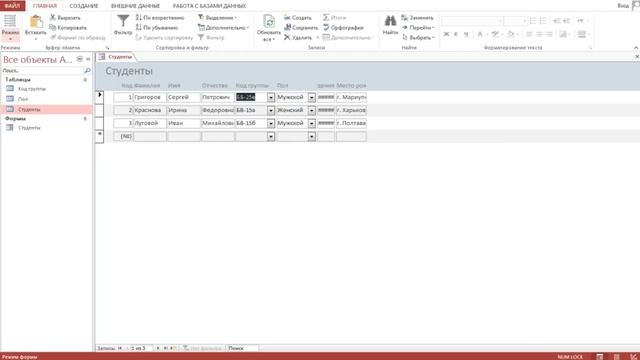
Task: Select record row of Григоров
Action: pyautogui.click(x=100, y=97)
